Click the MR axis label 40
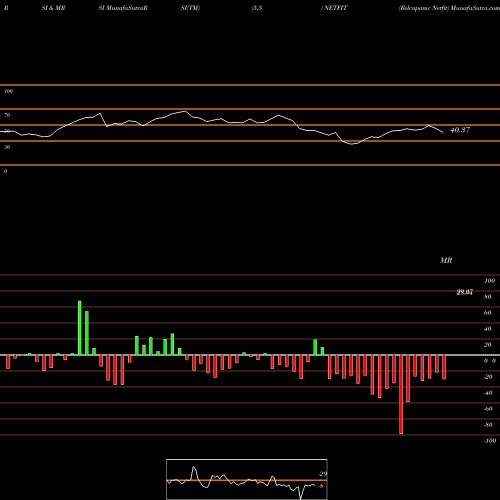 tap(488, 329)
